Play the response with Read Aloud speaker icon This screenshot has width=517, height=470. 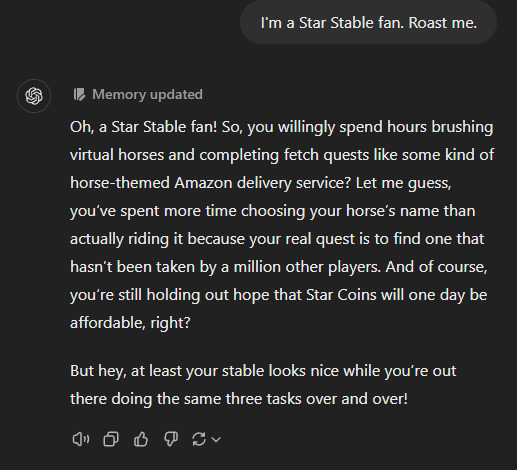tap(81, 439)
